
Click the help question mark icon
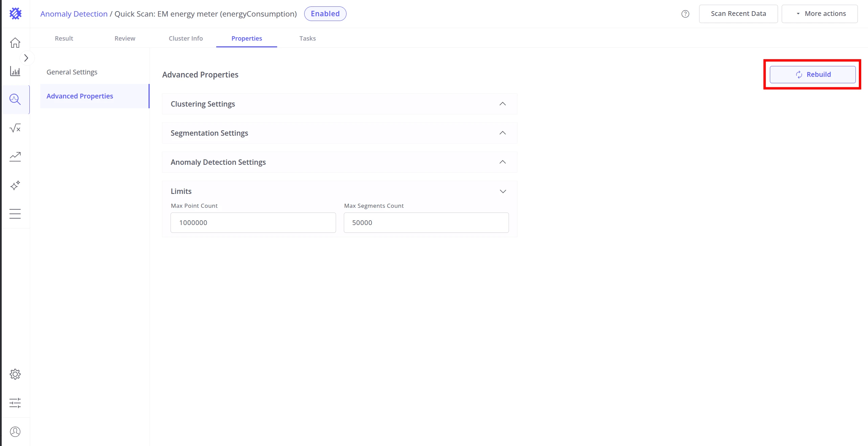coord(685,14)
